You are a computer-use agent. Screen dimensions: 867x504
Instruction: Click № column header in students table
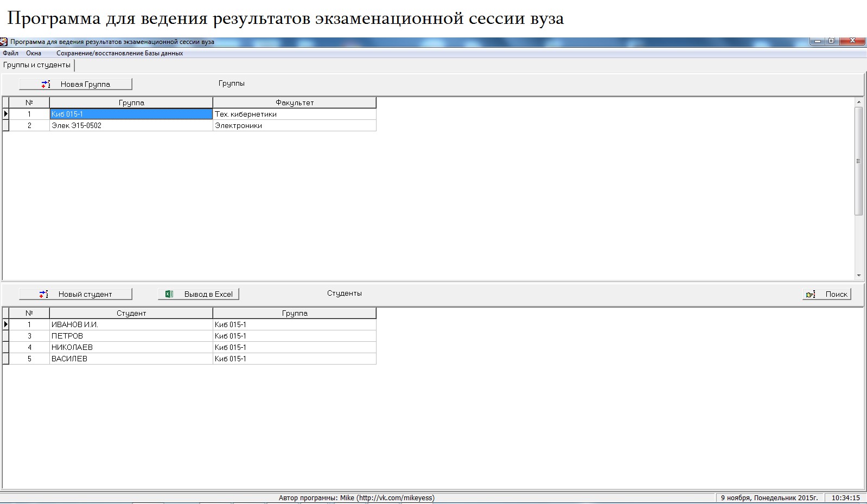point(29,313)
